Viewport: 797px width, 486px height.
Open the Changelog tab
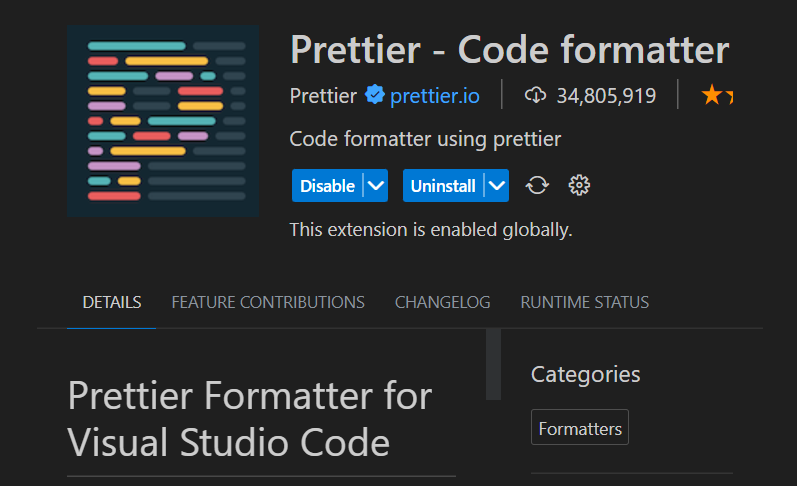click(x=442, y=302)
